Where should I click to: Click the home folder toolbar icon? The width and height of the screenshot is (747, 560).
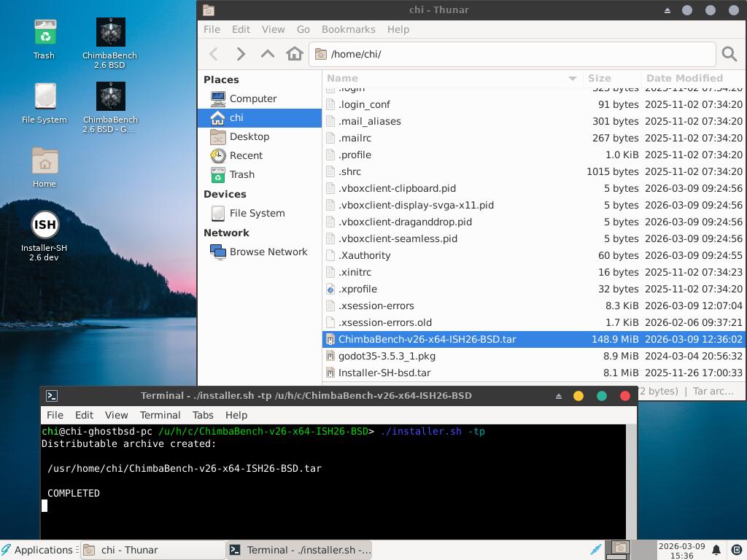(295, 54)
